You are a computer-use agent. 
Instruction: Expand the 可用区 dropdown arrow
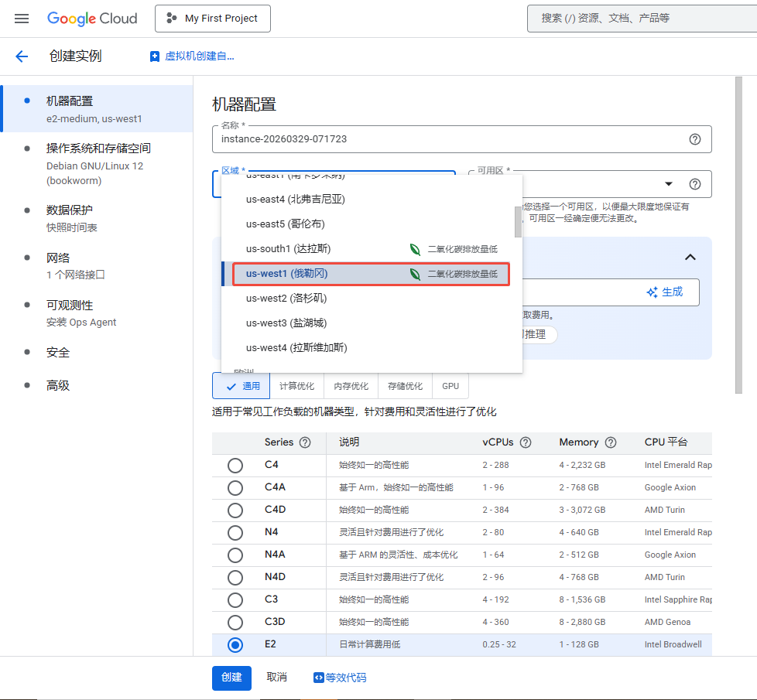[x=669, y=184]
